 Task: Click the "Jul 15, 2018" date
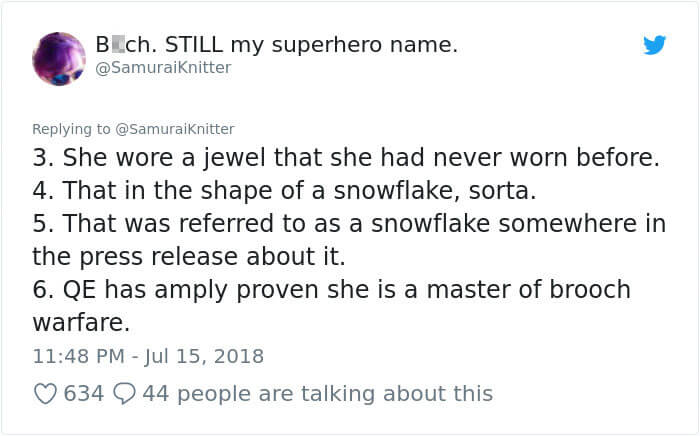coord(203,356)
